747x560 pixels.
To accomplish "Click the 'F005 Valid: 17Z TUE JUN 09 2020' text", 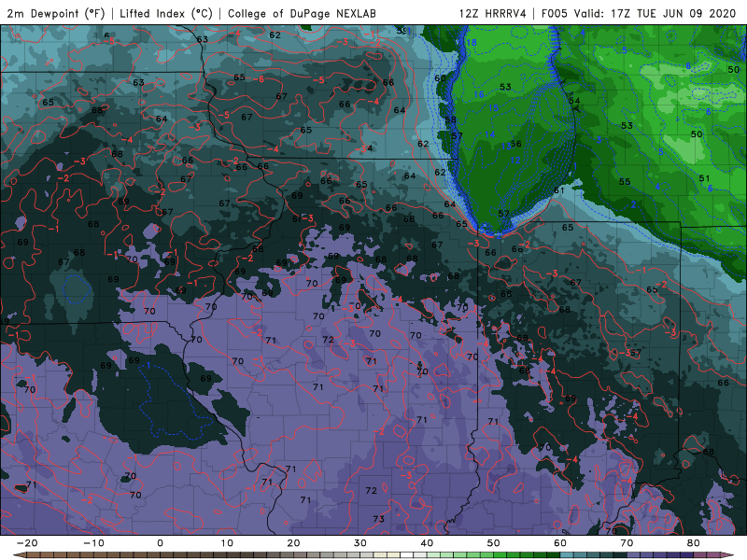I will tap(639, 13).
